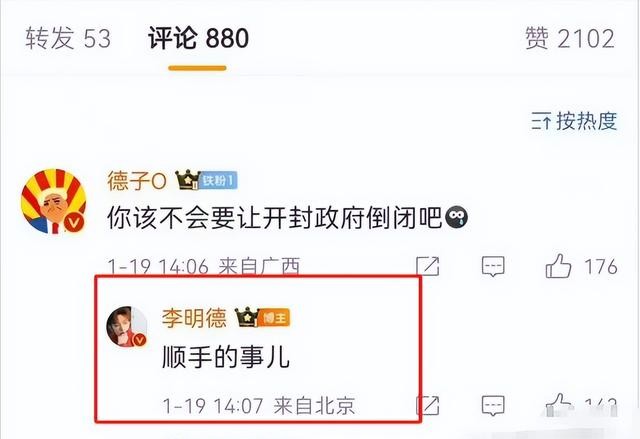640x439 pixels.
Task: Click the username 李明德
Action: click(194, 318)
